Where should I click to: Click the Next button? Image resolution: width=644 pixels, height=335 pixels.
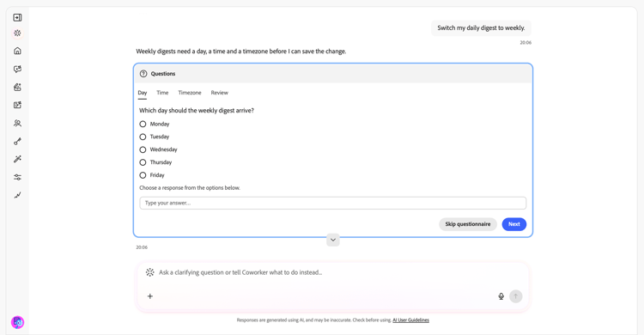click(514, 224)
